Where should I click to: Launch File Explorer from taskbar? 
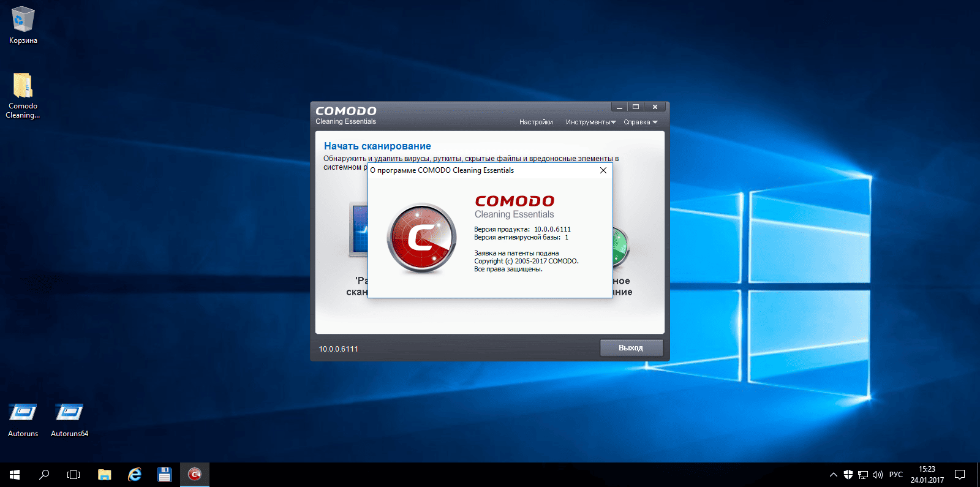point(105,475)
